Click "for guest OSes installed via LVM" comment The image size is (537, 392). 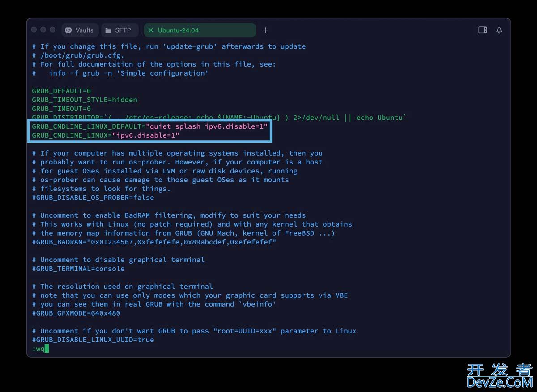pyautogui.click(x=165, y=171)
